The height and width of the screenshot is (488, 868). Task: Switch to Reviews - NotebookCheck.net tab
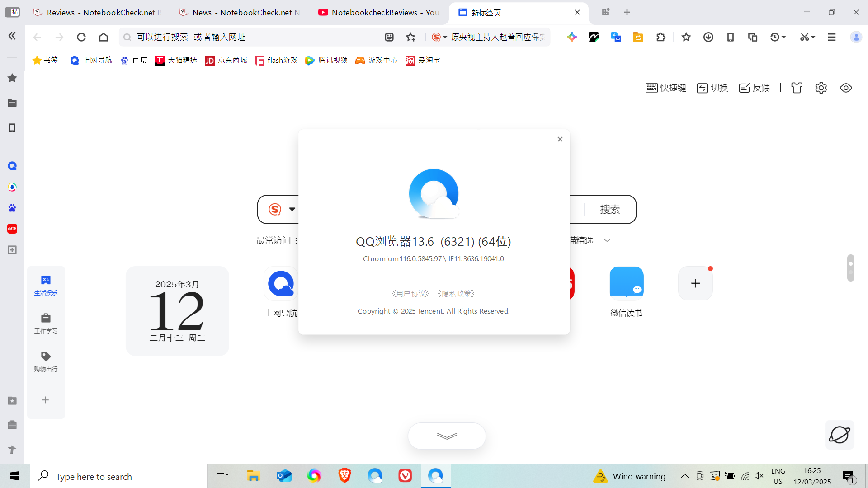pyautogui.click(x=97, y=12)
